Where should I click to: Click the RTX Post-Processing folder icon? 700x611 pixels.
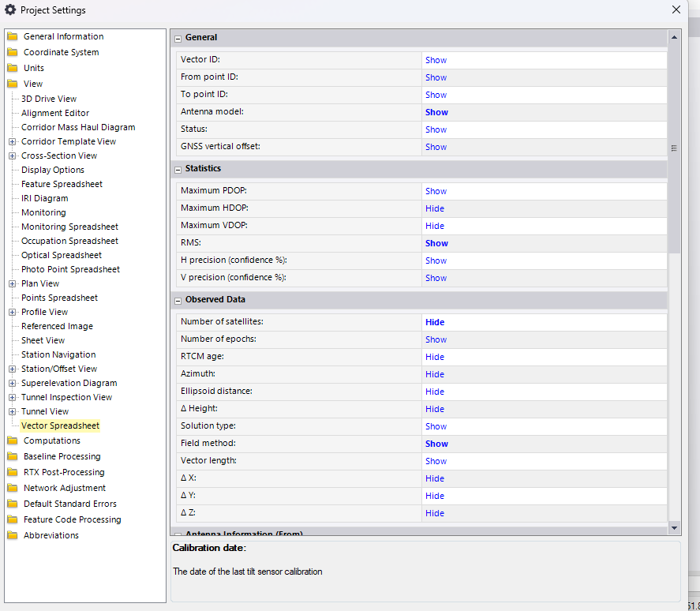pos(13,472)
